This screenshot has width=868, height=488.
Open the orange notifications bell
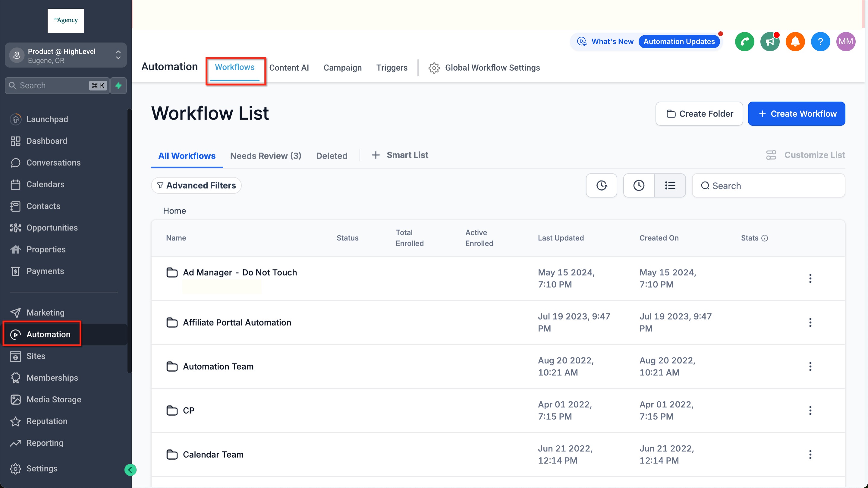(795, 42)
